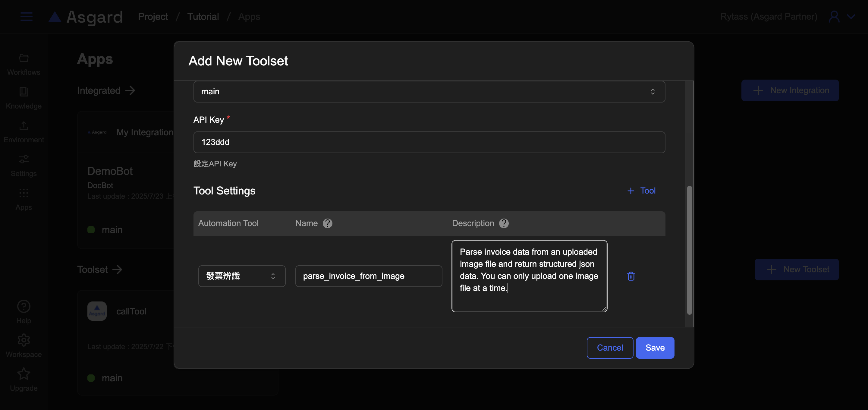Click the Description column help icon
Image resolution: width=868 pixels, height=410 pixels.
[x=504, y=223]
